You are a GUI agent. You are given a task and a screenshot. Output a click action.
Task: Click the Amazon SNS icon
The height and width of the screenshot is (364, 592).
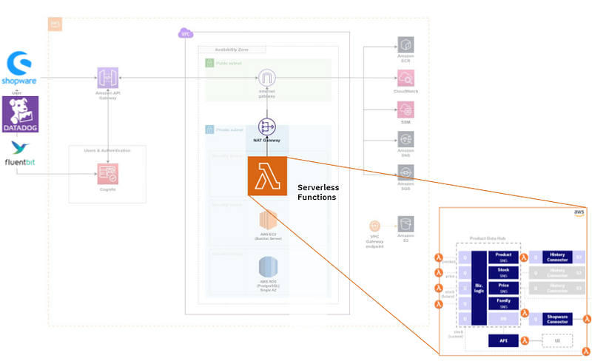coord(406,139)
